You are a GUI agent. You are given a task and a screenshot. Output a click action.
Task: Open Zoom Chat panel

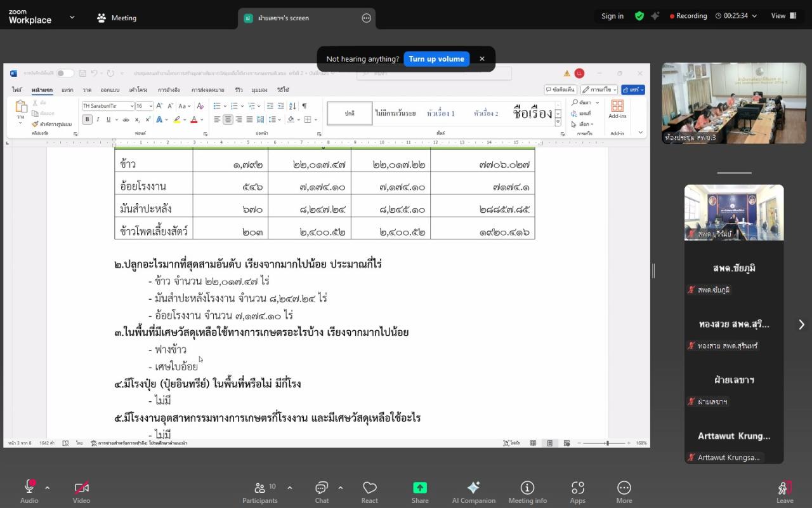click(322, 489)
